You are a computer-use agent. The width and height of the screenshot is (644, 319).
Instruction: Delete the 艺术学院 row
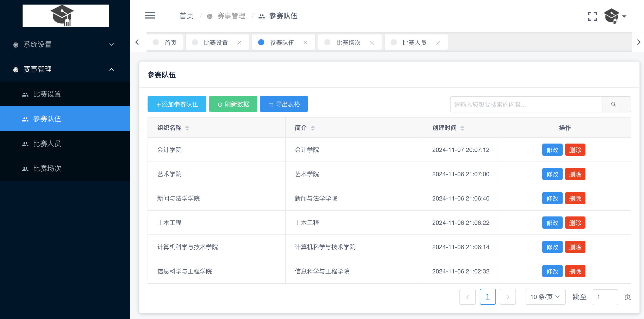(575, 174)
